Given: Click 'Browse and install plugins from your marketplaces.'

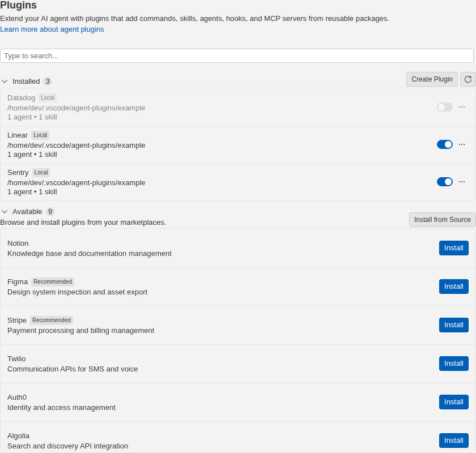Looking at the screenshot, I should pos(83,223).
